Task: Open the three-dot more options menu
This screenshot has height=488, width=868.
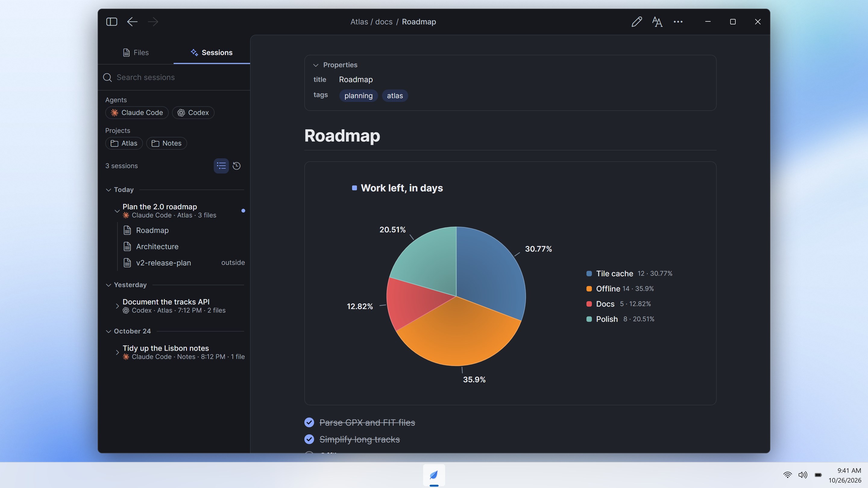Action: pyautogui.click(x=678, y=22)
